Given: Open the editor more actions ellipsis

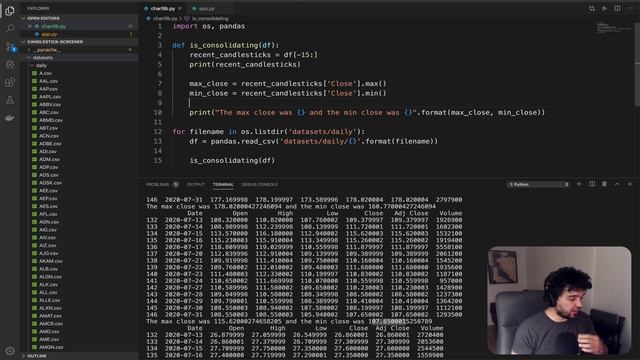Looking at the screenshot, I should click(x=630, y=8).
